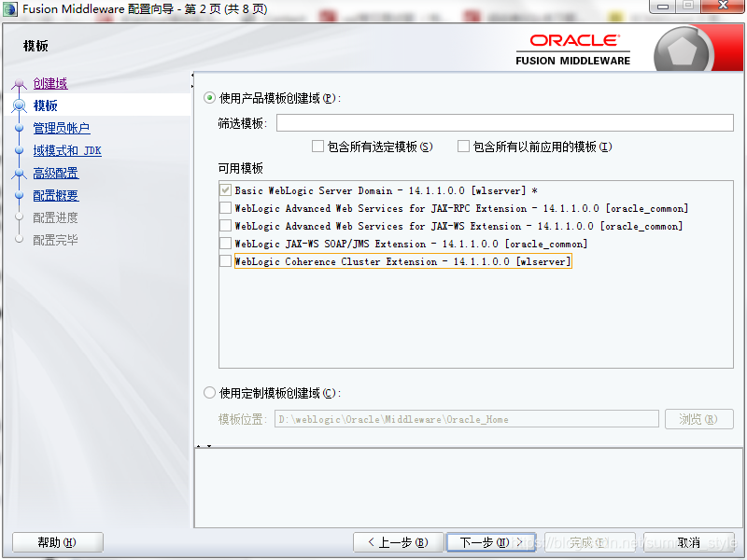
Task: Select the 模板 step in navigation
Action: [45, 105]
